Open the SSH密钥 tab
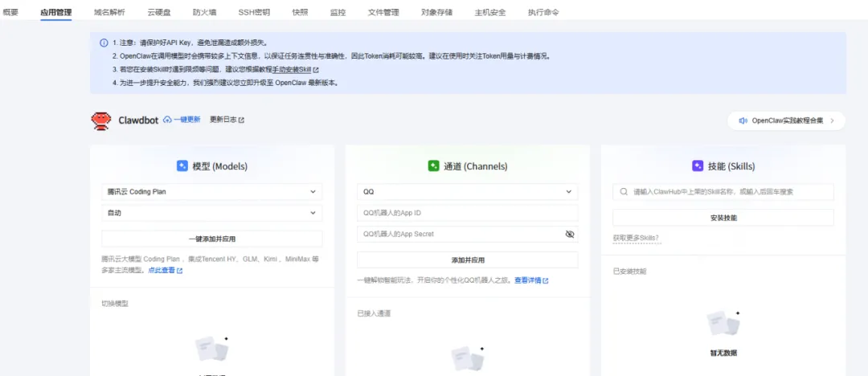868x376 pixels. coord(254,12)
